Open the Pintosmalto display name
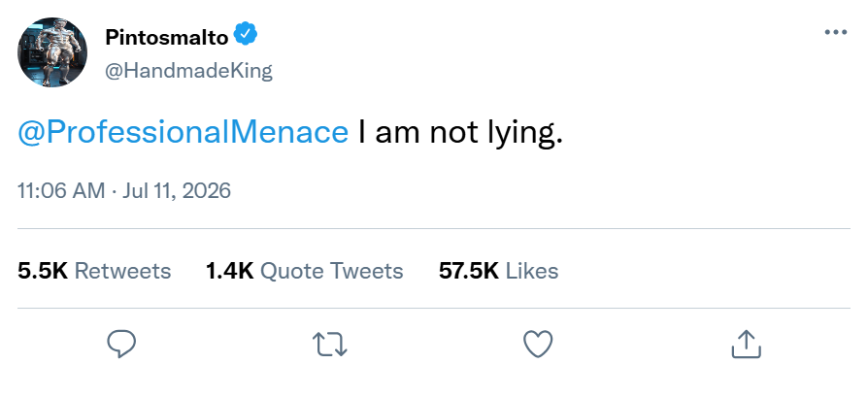868x397 pixels. pos(167,37)
